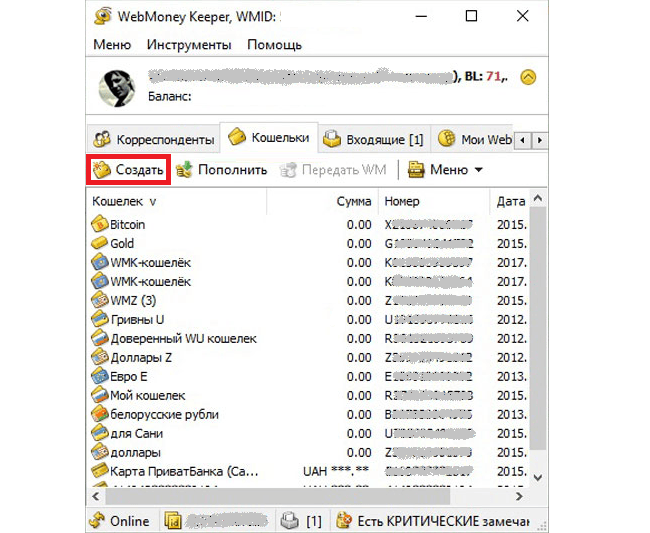Click the Мой кошелек wallet icon
650x533 pixels.
coord(99,395)
